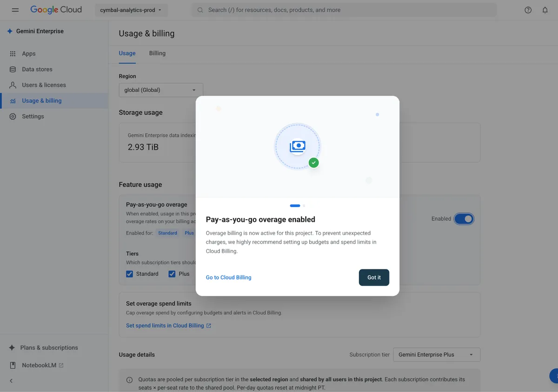Click the Usage details heading
This screenshot has width=558, height=392.
[x=137, y=354]
